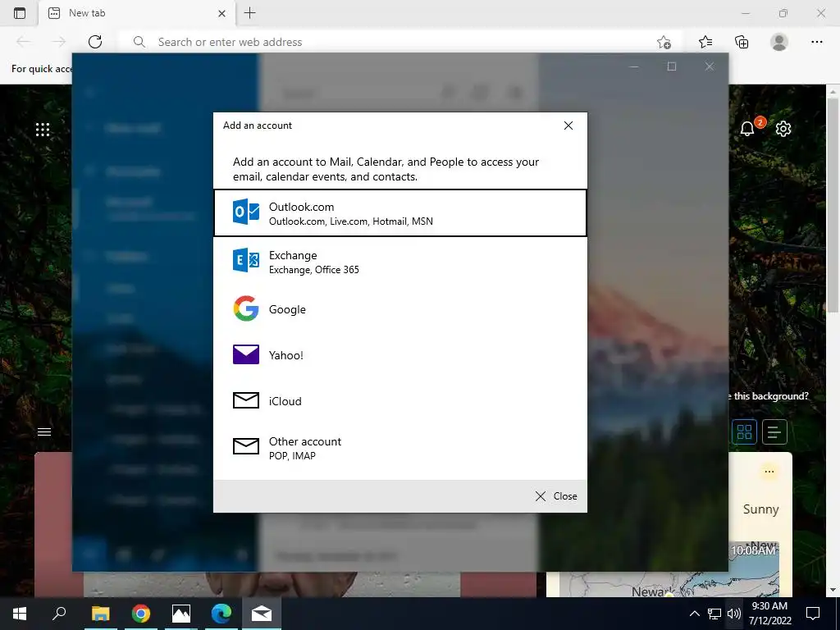Choose the Outlook.com account option
This screenshot has width=840, height=630.
pyautogui.click(x=400, y=212)
